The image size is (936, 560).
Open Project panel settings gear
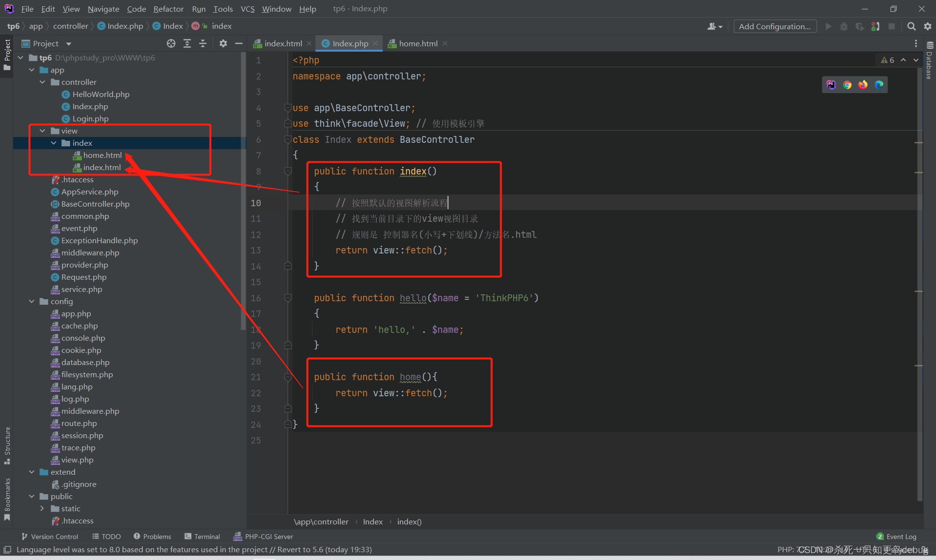pyautogui.click(x=223, y=43)
